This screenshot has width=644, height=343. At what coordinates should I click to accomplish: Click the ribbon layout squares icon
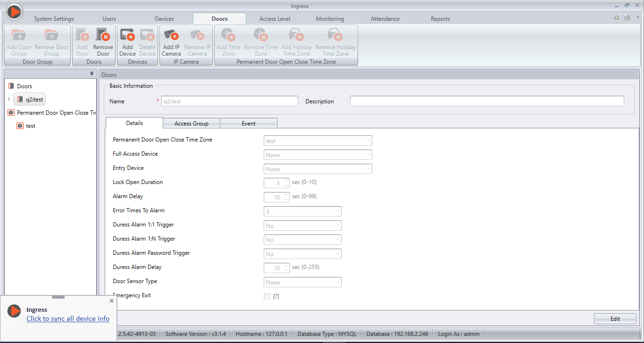(x=627, y=17)
